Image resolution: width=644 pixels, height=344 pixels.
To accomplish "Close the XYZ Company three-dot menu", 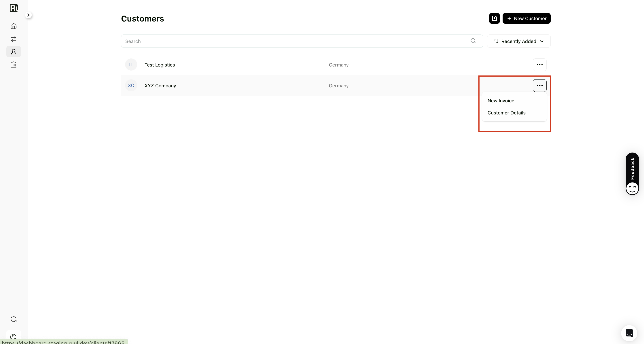I will [x=540, y=86].
